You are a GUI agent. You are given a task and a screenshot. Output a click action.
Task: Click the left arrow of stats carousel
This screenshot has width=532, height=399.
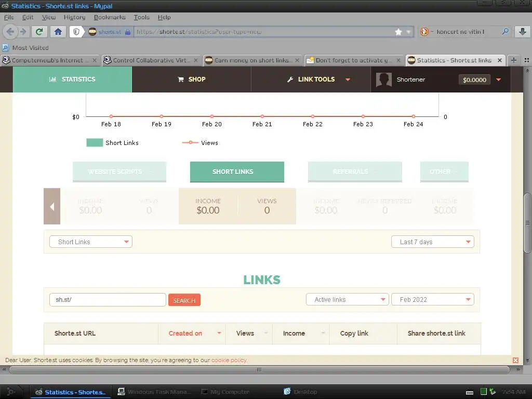point(52,206)
